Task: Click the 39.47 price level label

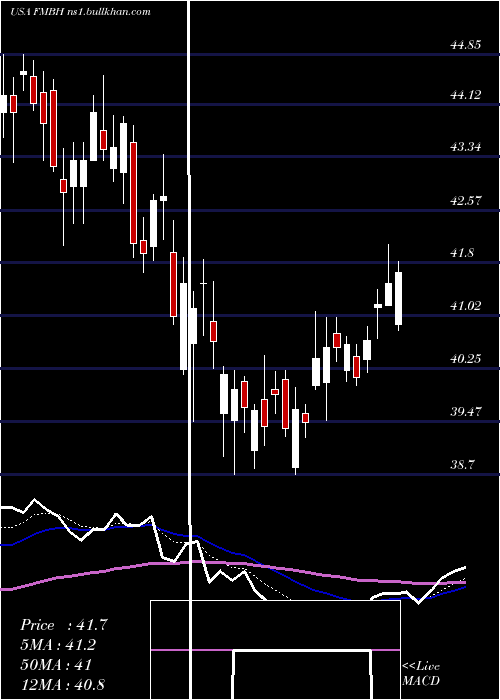Action: (x=466, y=411)
